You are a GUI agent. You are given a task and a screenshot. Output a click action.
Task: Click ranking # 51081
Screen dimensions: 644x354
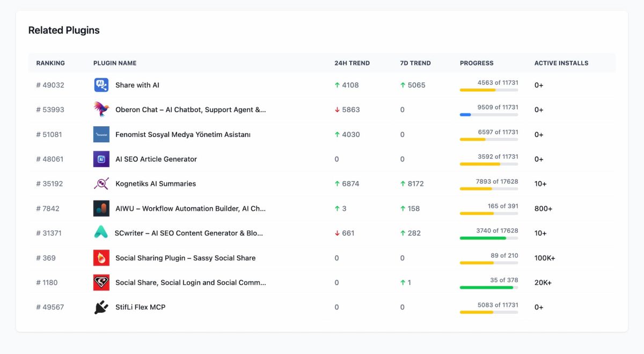point(49,134)
